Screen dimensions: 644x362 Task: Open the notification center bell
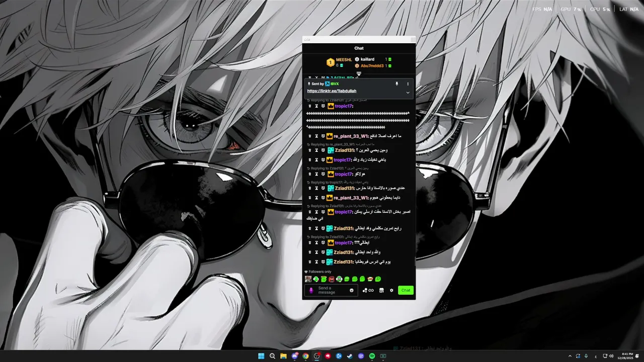pyautogui.click(x=637, y=356)
